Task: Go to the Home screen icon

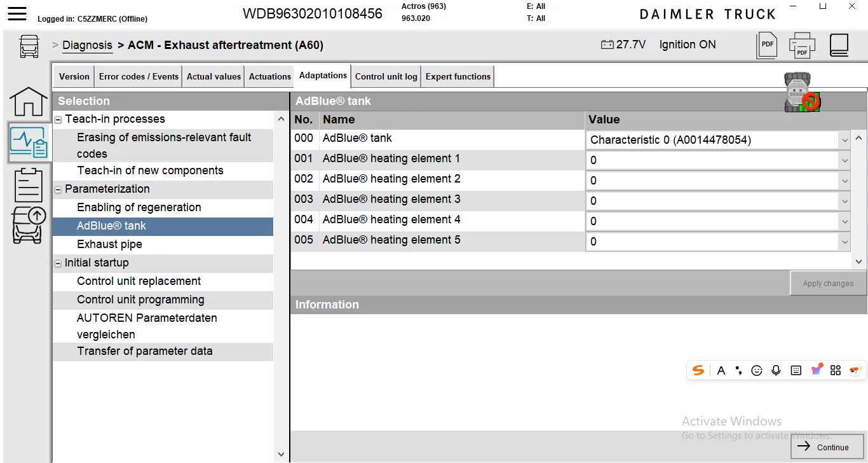Action: pos(29,102)
